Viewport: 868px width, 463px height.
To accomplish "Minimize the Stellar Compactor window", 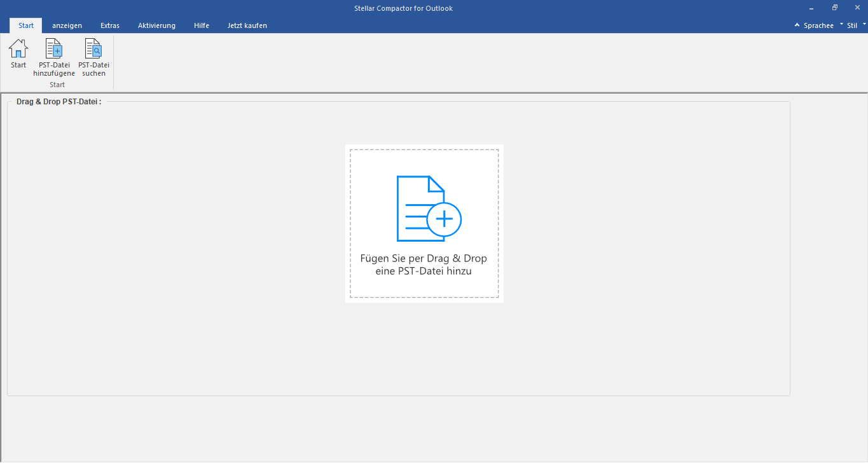I will [811, 8].
